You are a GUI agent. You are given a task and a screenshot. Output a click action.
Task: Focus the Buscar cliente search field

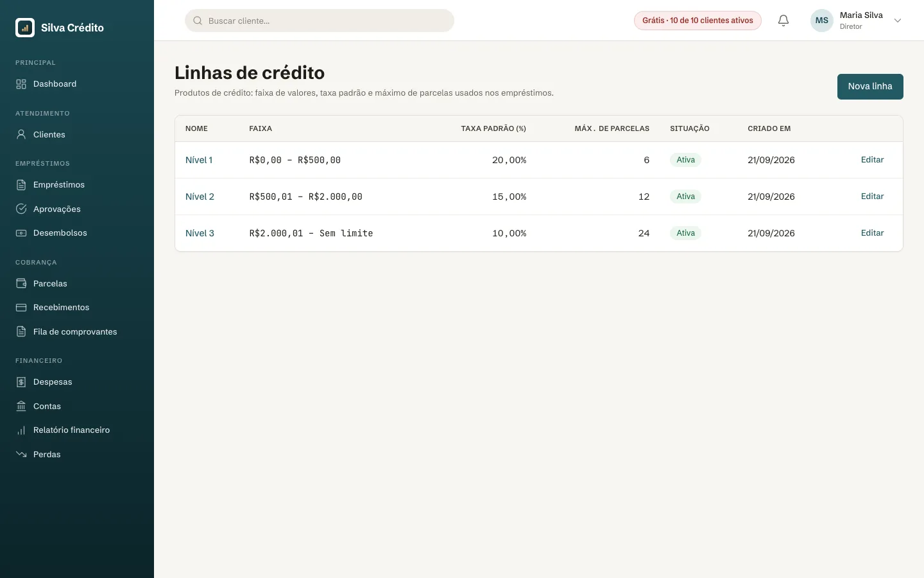pyautogui.click(x=320, y=21)
